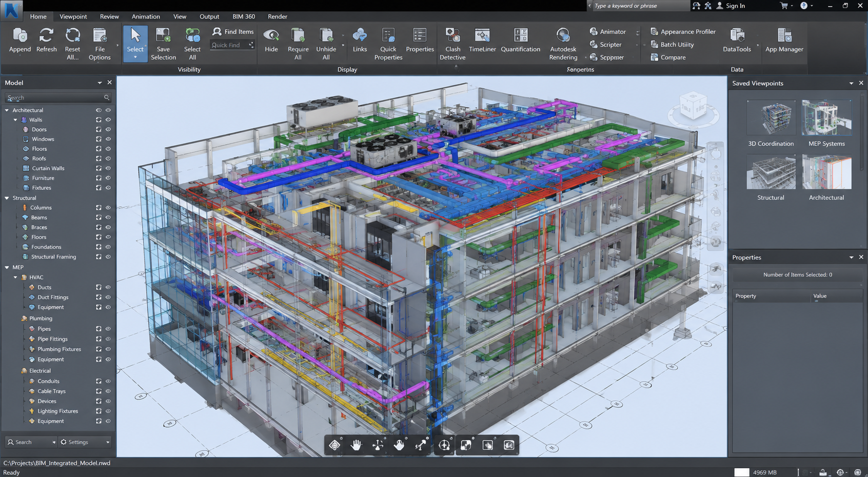Toggle visibility eye for Pipes

click(x=108, y=329)
